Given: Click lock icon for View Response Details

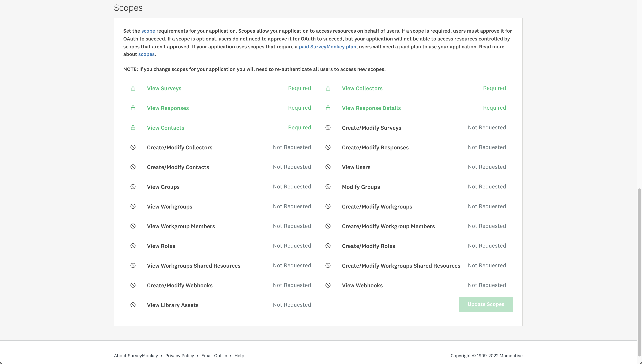Looking at the screenshot, I should tap(328, 108).
